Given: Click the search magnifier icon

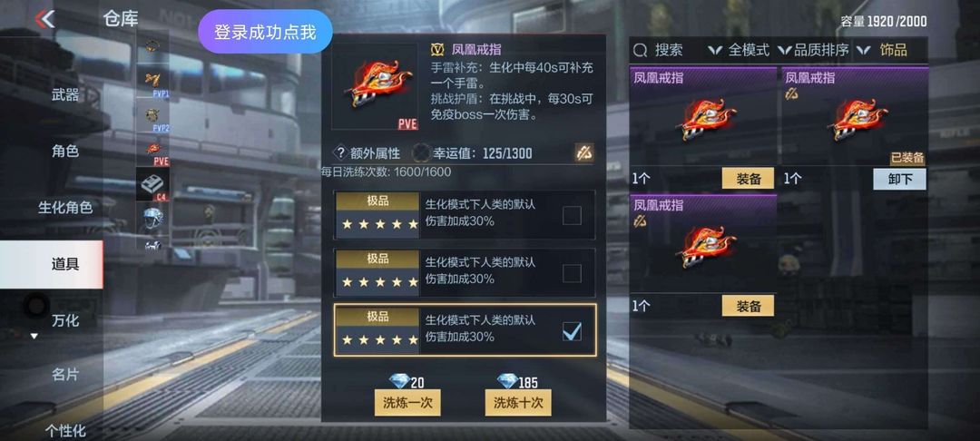Looking at the screenshot, I should pos(640,50).
